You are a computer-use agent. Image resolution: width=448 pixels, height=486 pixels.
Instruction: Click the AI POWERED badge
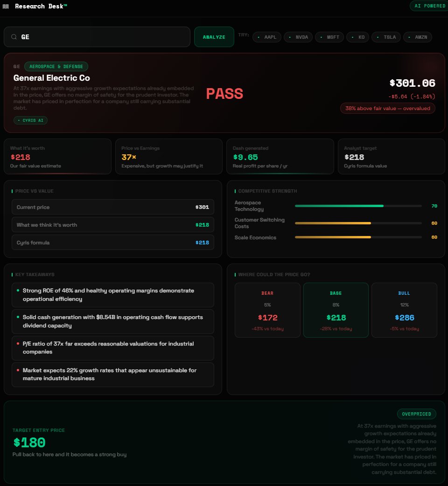(x=429, y=6)
